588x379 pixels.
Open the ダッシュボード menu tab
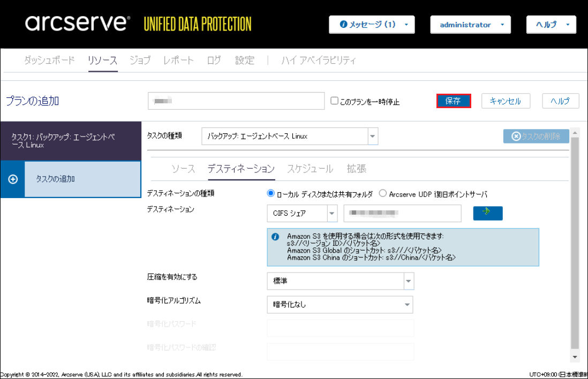49,60
